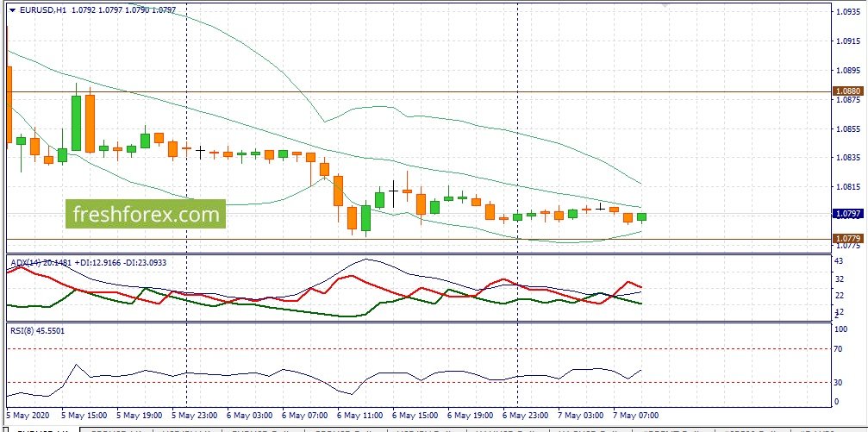Click the triangle arrow beside EURUSD,H1 title
868x432 pixels.
pyautogui.click(x=13, y=10)
